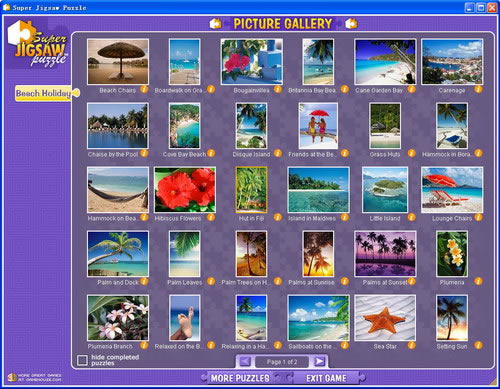Go to next gallery page arrow

(x=319, y=362)
